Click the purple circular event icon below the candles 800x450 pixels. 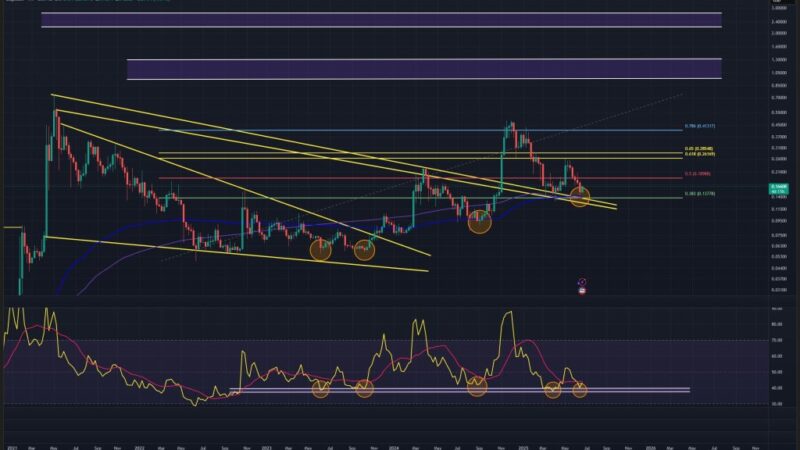coord(582,282)
